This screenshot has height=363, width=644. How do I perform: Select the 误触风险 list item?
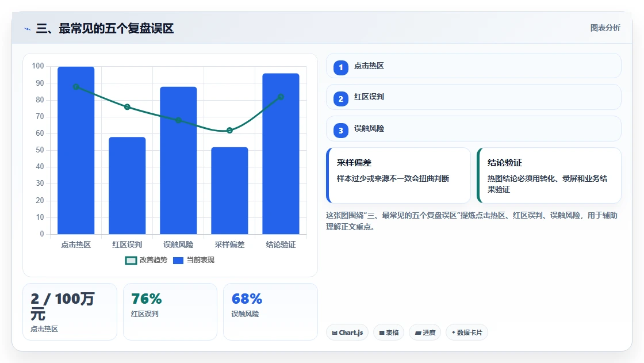[x=474, y=129]
